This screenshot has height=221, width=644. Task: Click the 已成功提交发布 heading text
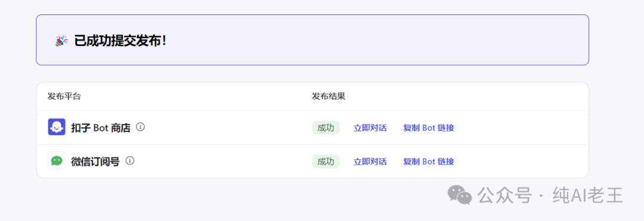tap(120, 41)
